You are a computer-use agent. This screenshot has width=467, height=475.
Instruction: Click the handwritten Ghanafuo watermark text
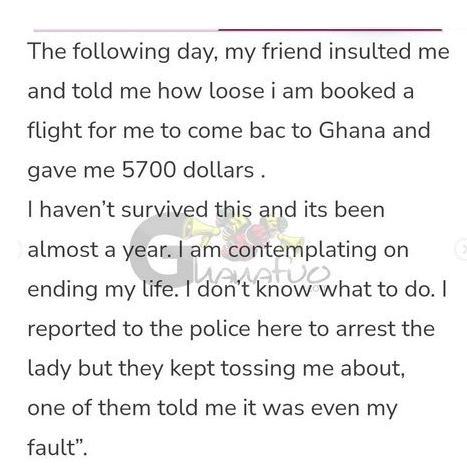click(260, 274)
